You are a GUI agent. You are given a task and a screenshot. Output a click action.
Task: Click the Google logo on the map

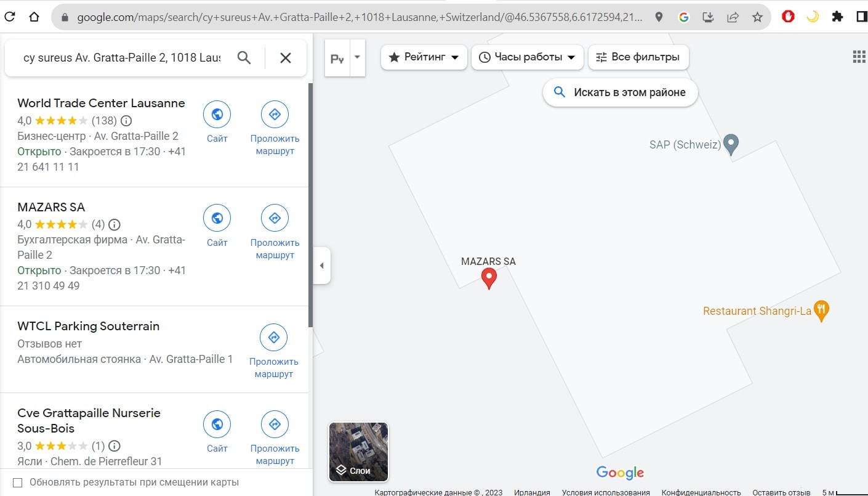[x=620, y=473]
